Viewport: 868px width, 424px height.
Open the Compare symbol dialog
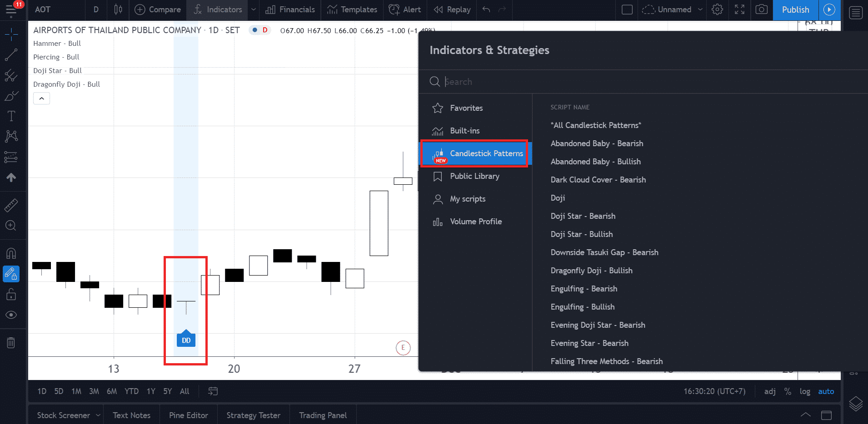pyautogui.click(x=158, y=10)
